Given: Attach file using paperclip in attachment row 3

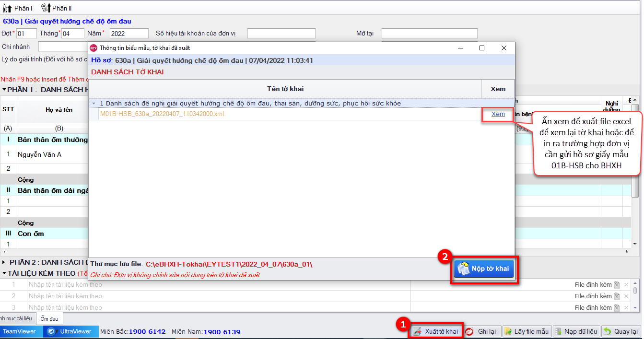Looking at the screenshot, I should tap(617, 307).
